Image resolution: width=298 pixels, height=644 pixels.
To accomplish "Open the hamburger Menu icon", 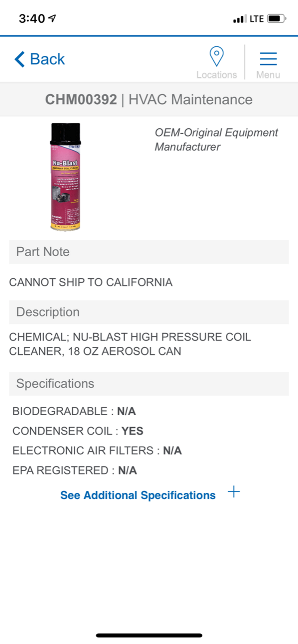I will point(267,59).
